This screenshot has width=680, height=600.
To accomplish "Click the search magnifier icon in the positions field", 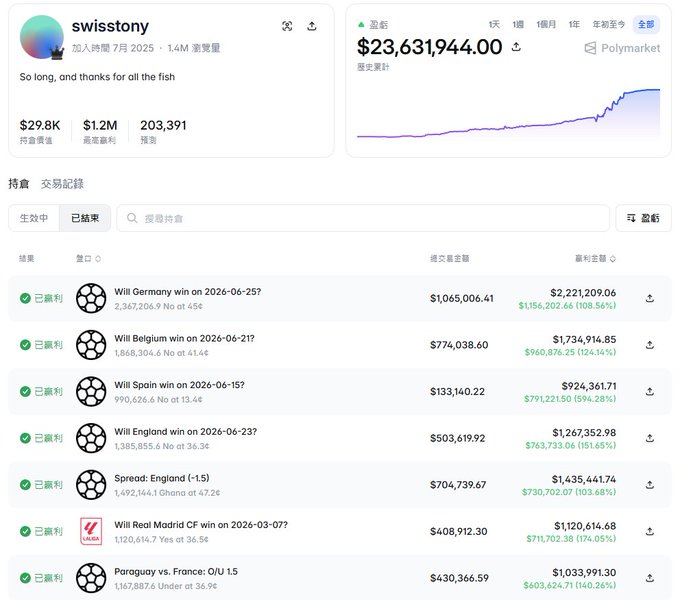I will 132,218.
